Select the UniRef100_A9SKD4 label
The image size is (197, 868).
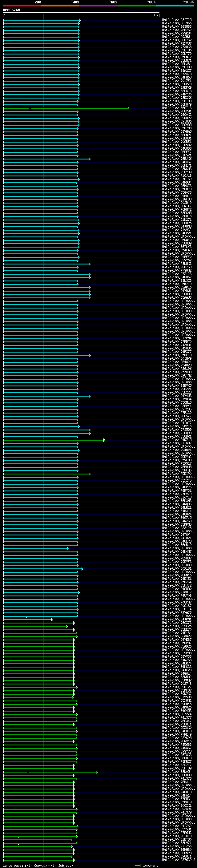point(177,33)
